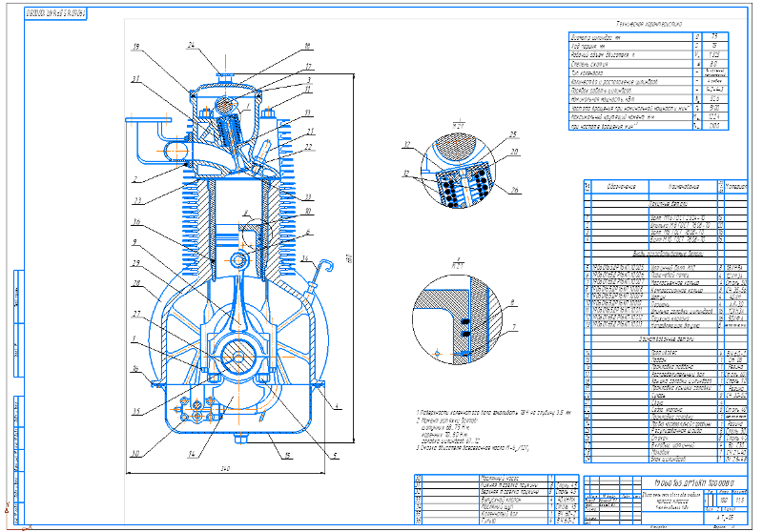
Task: Click callout number 24 above the valve cover
Action: pyautogui.click(x=192, y=45)
